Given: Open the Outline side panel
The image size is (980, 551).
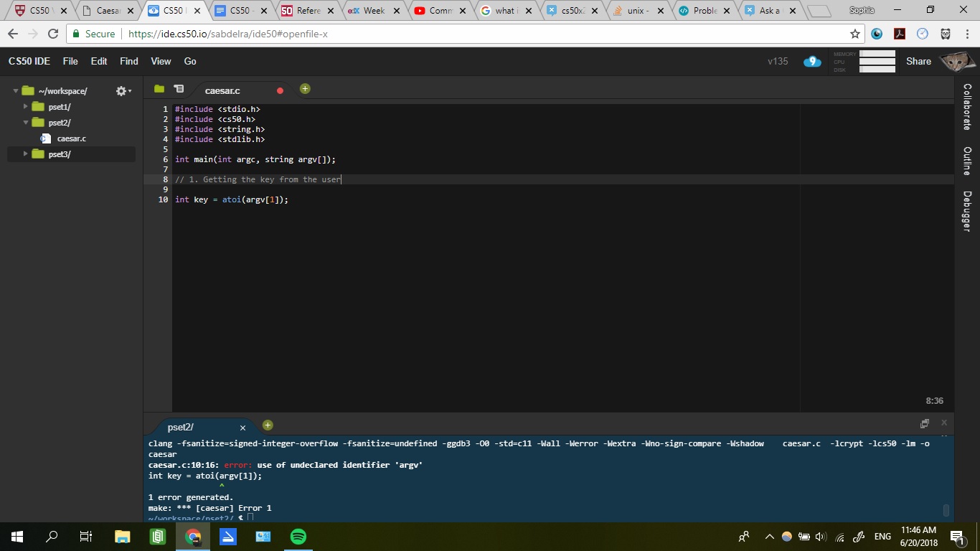Looking at the screenshot, I should (967, 161).
